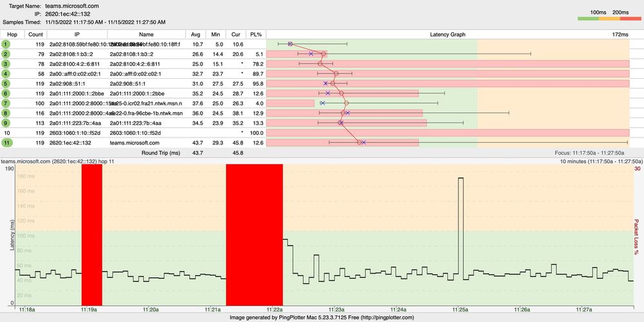644x322 pixels.
Task: Click the 11:18a time axis label
Action: coord(28,310)
